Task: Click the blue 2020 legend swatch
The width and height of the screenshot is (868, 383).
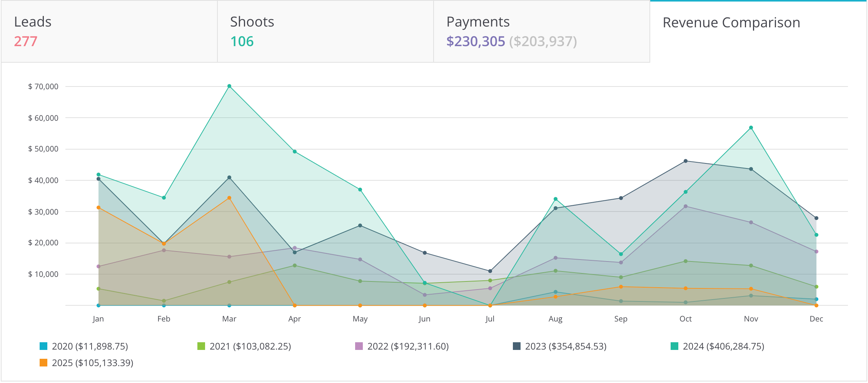Action: 43,346
